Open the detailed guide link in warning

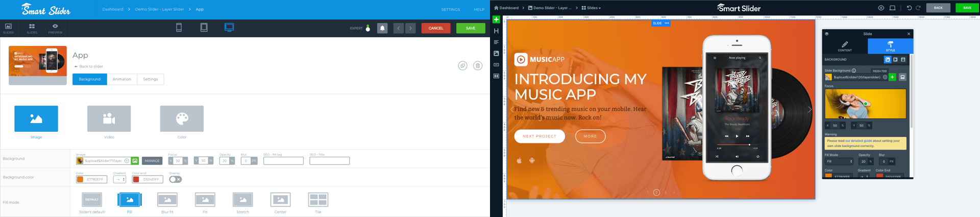(859, 141)
